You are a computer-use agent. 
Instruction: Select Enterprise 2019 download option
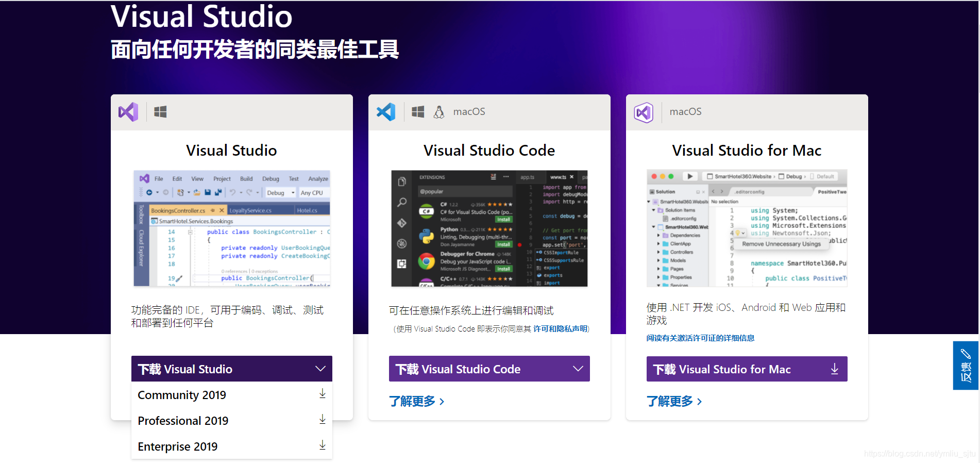(x=232, y=446)
